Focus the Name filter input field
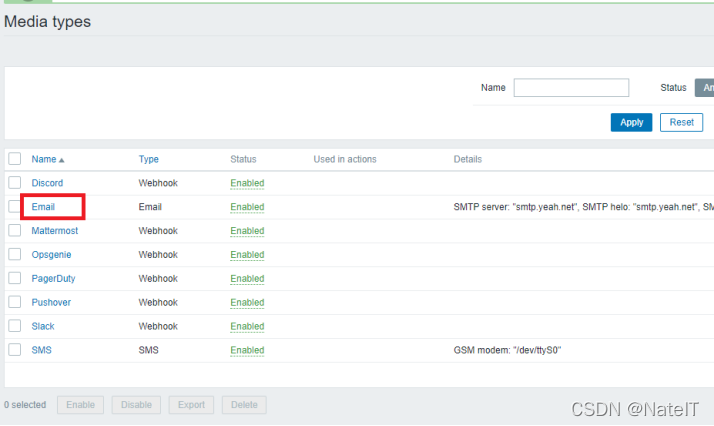 coord(571,87)
